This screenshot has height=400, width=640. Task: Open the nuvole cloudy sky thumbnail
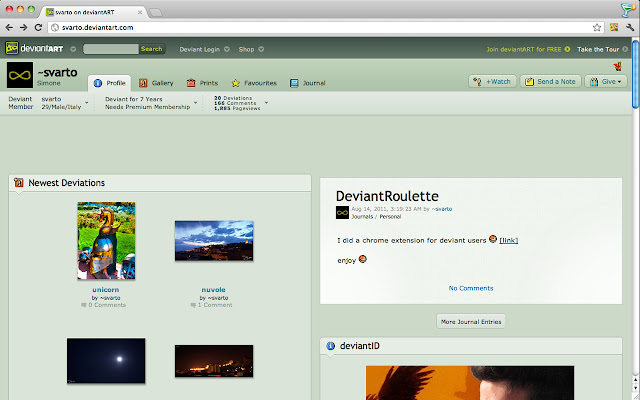[214, 240]
